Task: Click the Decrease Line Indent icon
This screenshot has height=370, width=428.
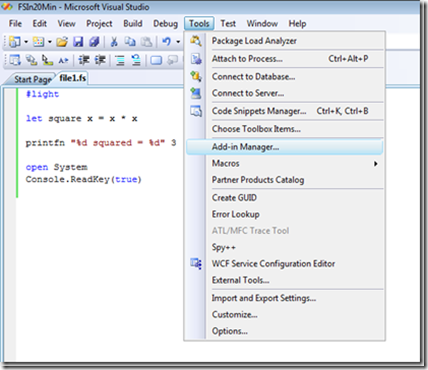Action: [84, 60]
